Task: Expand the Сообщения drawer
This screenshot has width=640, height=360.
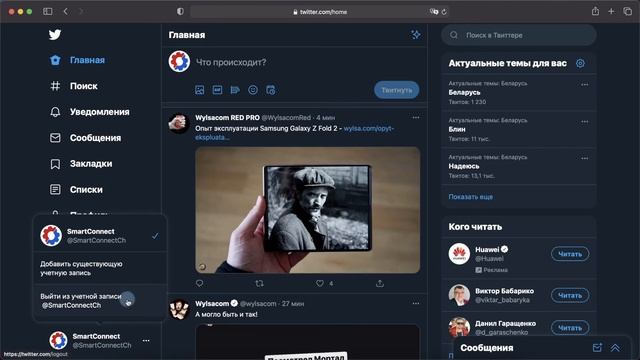Action: 615,348
